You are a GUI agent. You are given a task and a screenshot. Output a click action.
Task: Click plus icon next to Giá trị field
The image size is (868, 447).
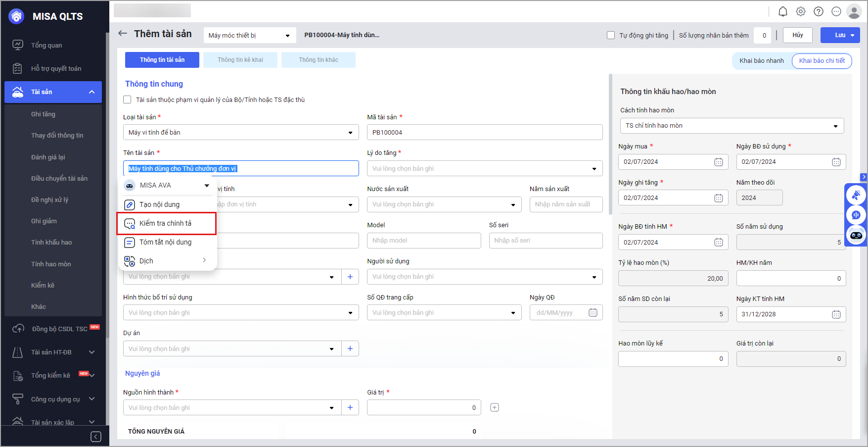pyautogui.click(x=494, y=407)
